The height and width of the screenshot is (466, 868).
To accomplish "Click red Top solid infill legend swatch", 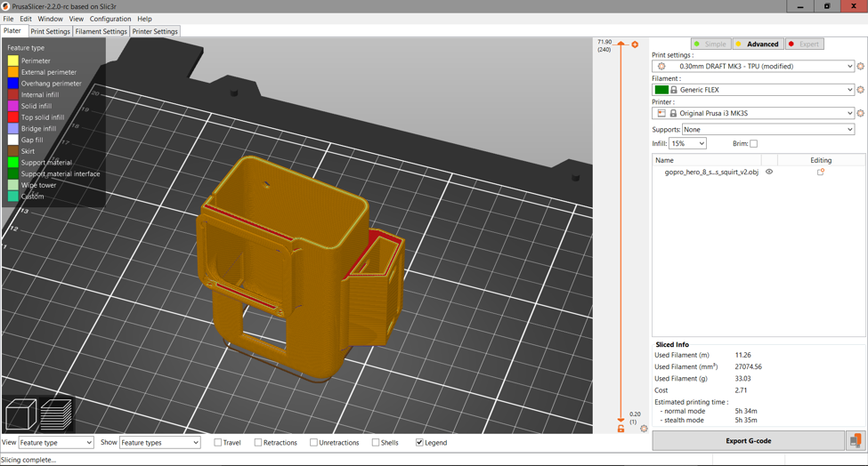I will pyautogui.click(x=13, y=117).
